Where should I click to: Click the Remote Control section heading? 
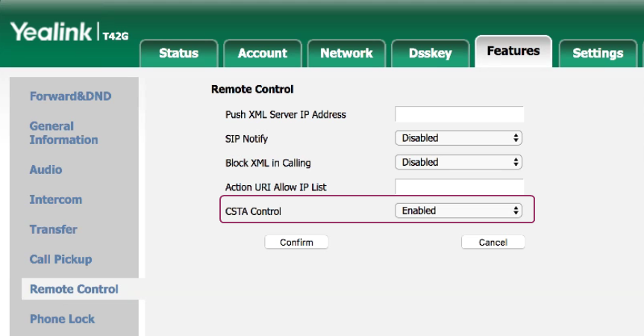(252, 89)
